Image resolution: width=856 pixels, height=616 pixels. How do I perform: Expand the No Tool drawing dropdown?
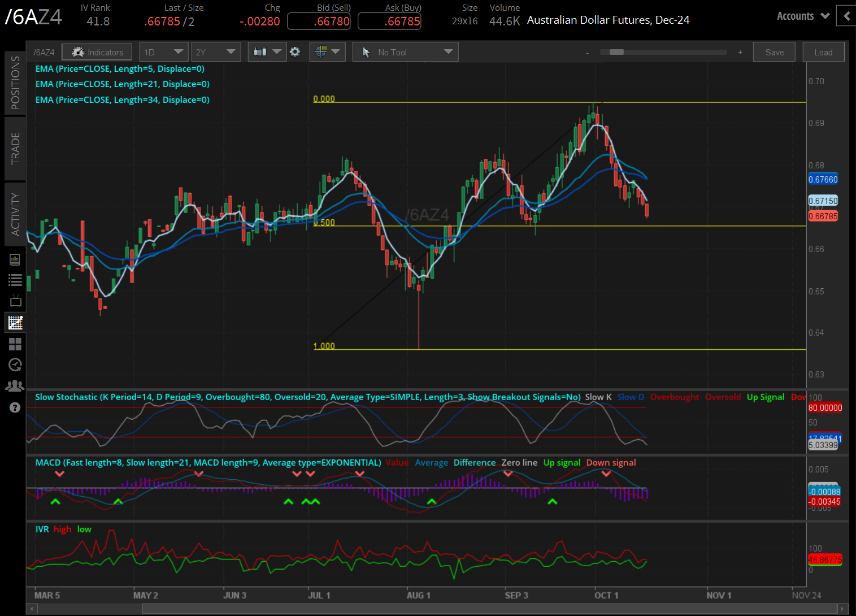click(x=405, y=52)
